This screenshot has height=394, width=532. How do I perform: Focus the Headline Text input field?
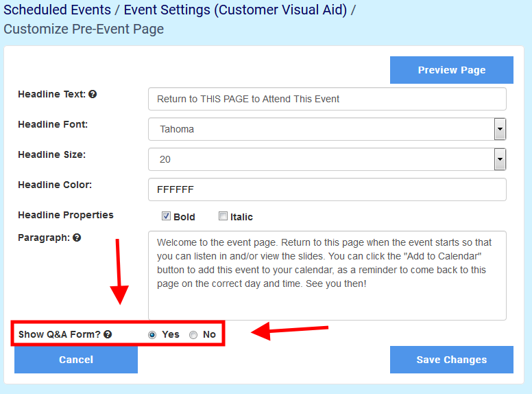(327, 99)
